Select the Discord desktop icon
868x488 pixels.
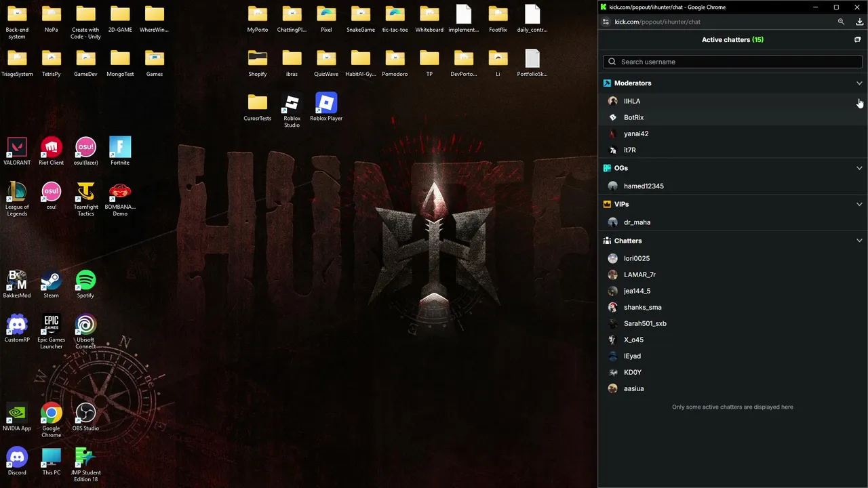pyautogui.click(x=17, y=461)
